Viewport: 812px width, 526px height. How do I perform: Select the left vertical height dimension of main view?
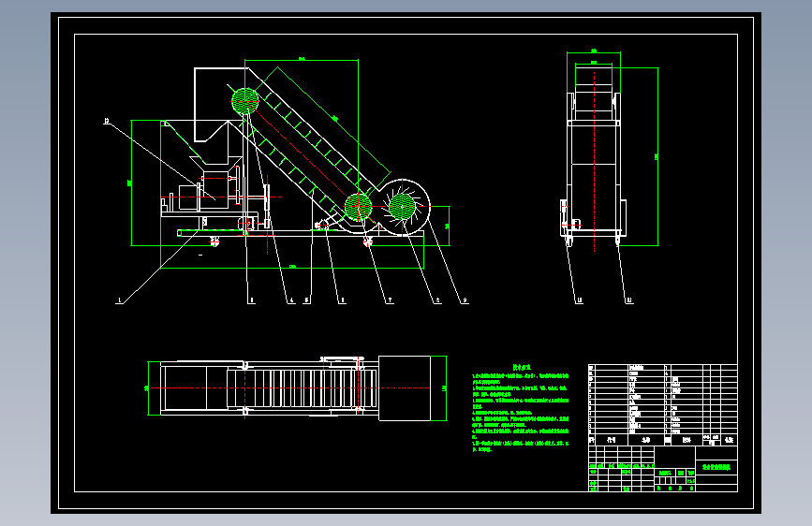pyautogui.click(x=129, y=183)
